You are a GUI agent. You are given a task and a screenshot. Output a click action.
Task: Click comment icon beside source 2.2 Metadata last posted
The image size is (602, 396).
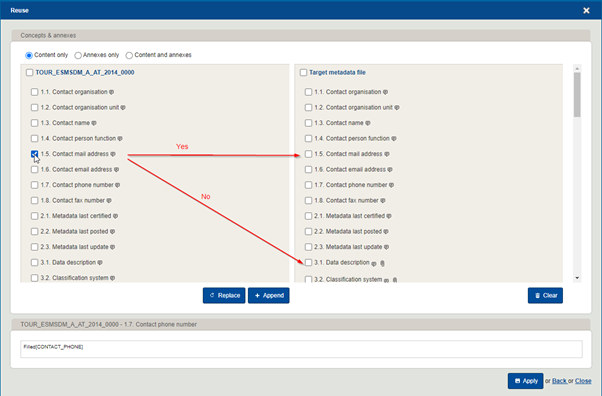(112, 232)
